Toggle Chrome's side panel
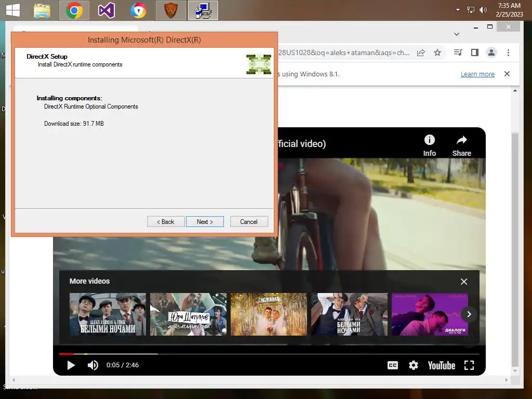532x399 pixels. click(x=475, y=52)
